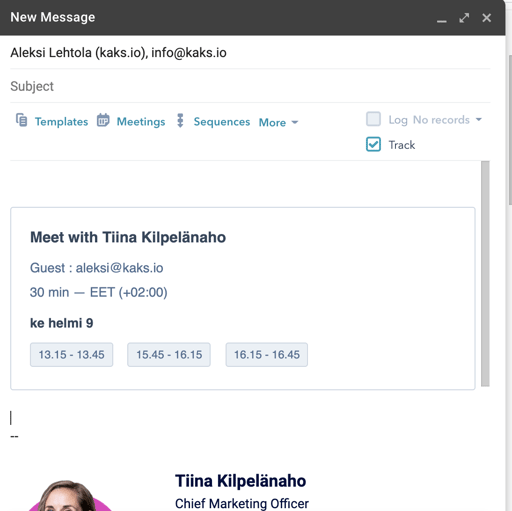Expand the More dropdown menu
The height and width of the screenshot is (511, 512).
pyautogui.click(x=278, y=122)
